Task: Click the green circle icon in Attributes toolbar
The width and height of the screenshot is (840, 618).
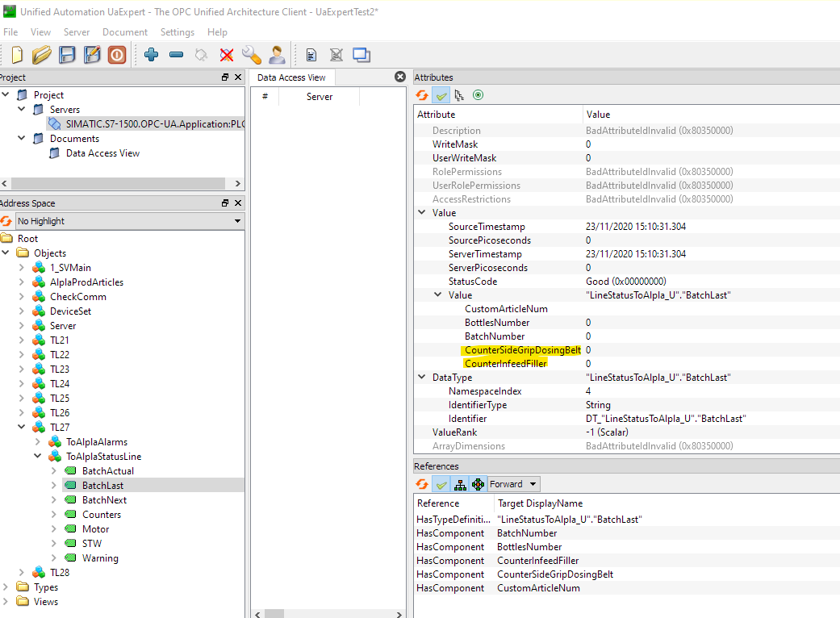Action: [478, 95]
